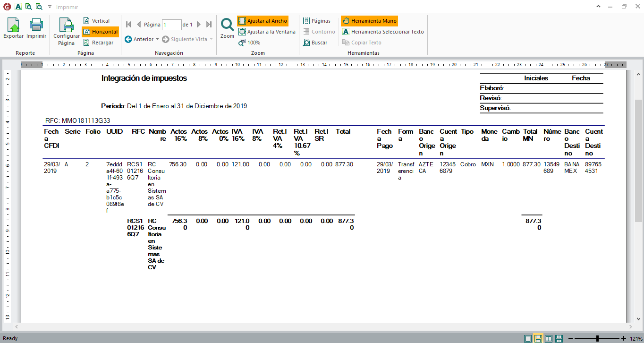Image resolution: width=644 pixels, height=343 pixels.
Task: Select Ajustar a la Ventana option
Action: 267,32
